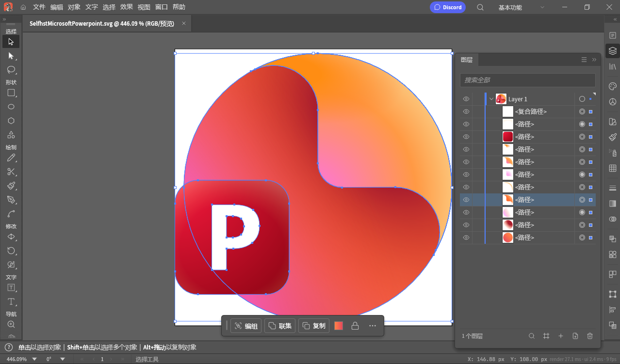Viewport: 620px width, 364px height.
Task: Open the 对象 menu
Action: click(74, 7)
